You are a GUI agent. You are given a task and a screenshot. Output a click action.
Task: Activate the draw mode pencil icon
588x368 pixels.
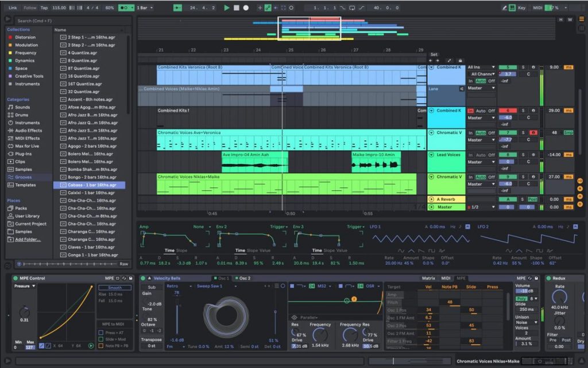tap(504, 7)
